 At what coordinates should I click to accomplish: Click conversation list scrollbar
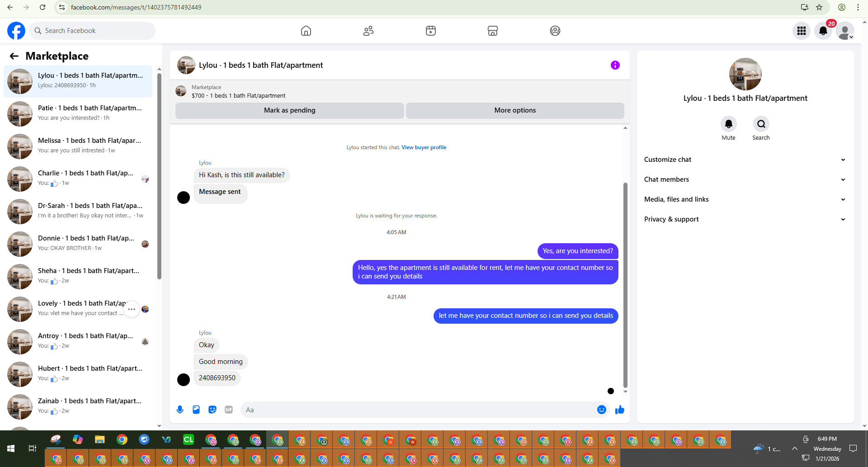pos(159,176)
